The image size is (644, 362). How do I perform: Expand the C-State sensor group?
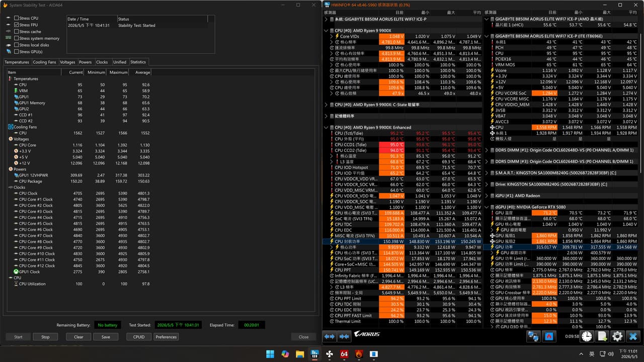pos(326,105)
